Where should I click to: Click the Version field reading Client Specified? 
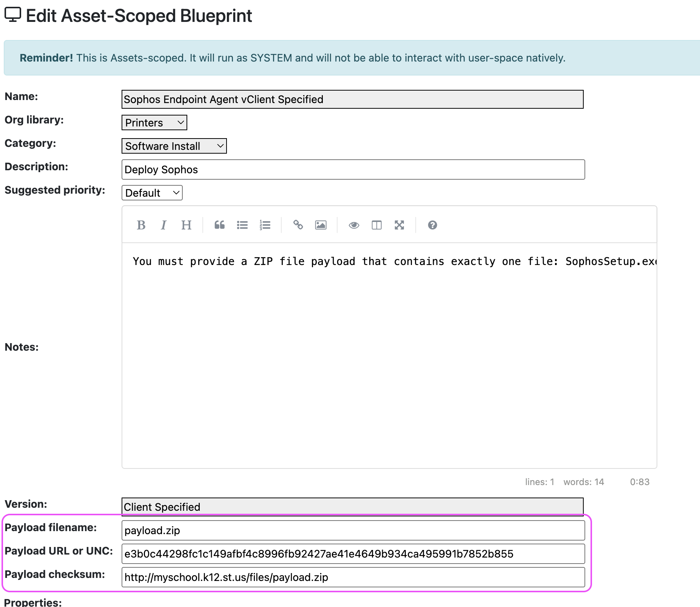coord(353,507)
